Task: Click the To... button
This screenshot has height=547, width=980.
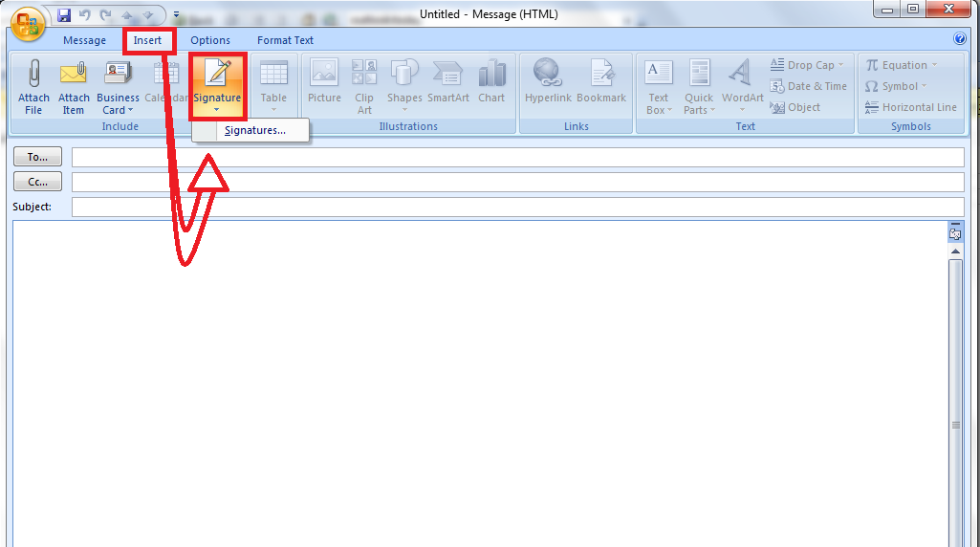Action: coord(37,157)
